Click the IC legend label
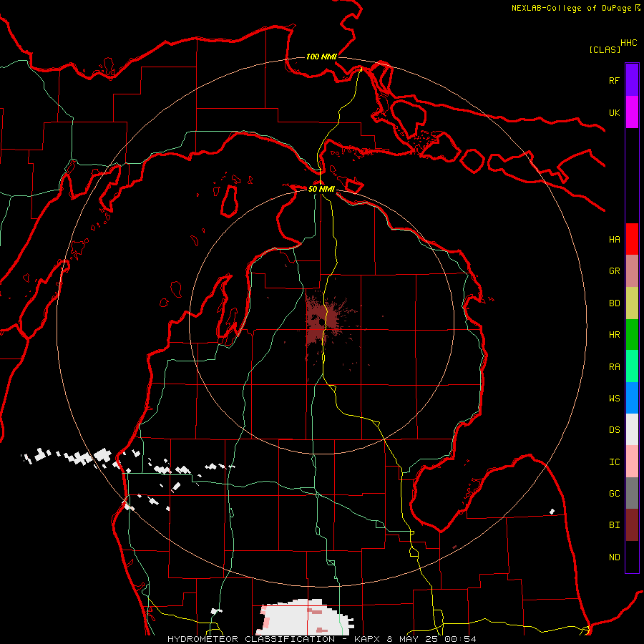 (614, 462)
